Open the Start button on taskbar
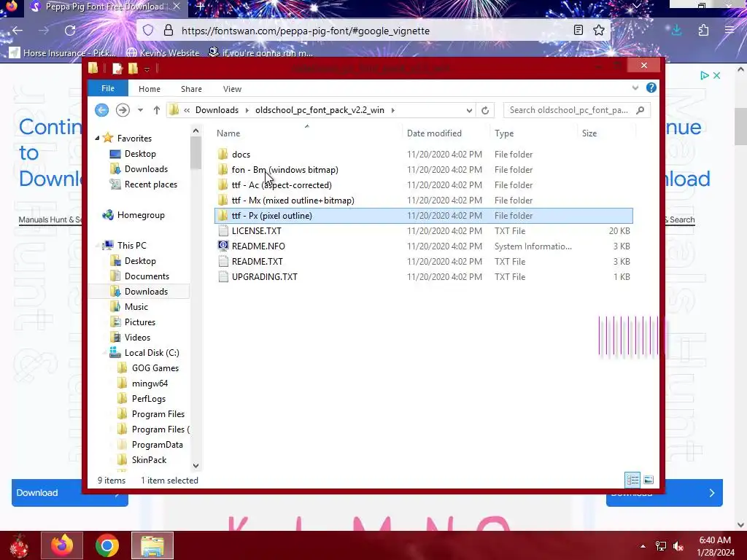Image resolution: width=747 pixels, height=560 pixels. click(x=19, y=545)
